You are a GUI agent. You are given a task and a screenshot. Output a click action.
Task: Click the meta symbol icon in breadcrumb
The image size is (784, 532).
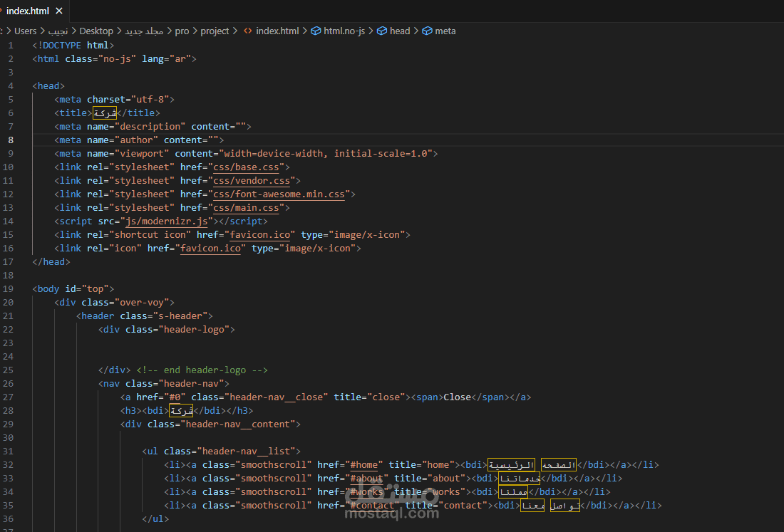point(427,31)
